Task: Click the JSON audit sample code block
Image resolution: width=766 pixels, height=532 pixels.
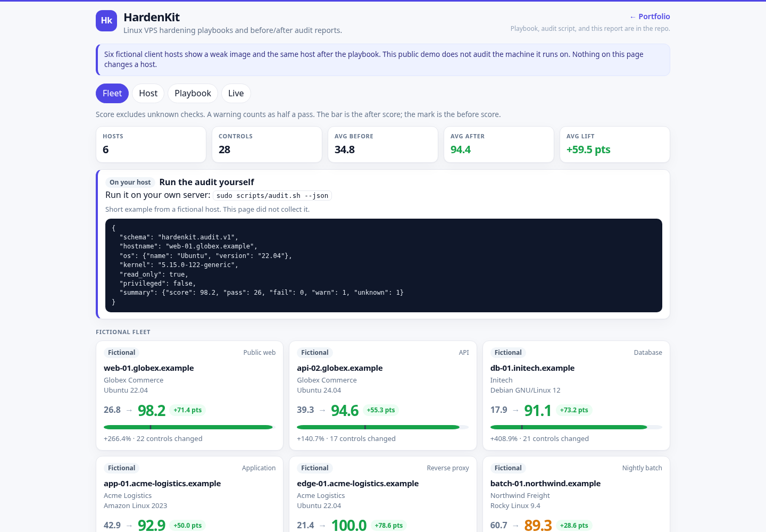Action: 384,265
